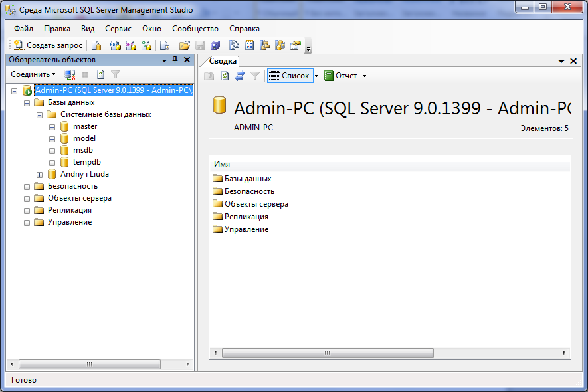Refresh the Summary pane
The height and width of the screenshot is (392, 588).
point(225,76)
